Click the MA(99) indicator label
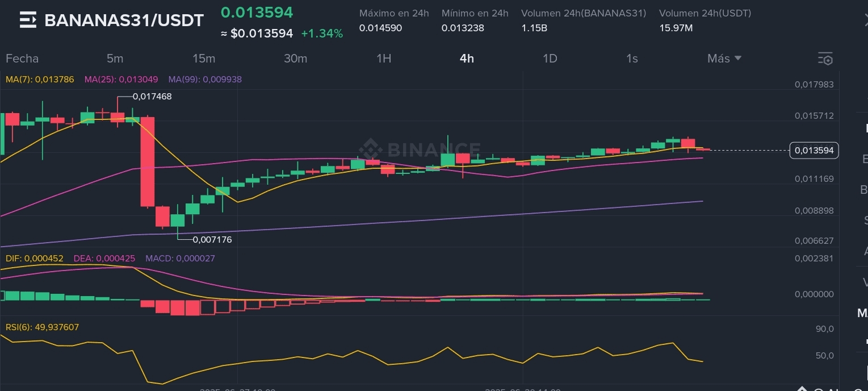The width and height of the screenshot is (868, 391). tap(205, 80)
